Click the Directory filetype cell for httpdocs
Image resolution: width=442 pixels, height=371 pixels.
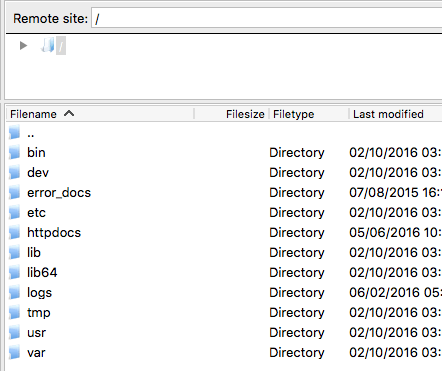click(x=297, y=233)
